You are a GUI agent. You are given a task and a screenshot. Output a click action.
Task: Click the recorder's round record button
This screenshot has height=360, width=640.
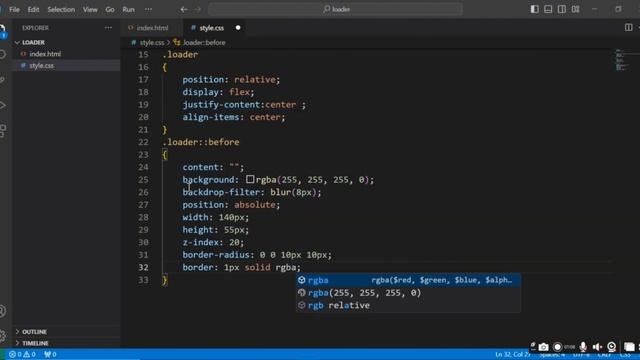[x=557, y=347]
